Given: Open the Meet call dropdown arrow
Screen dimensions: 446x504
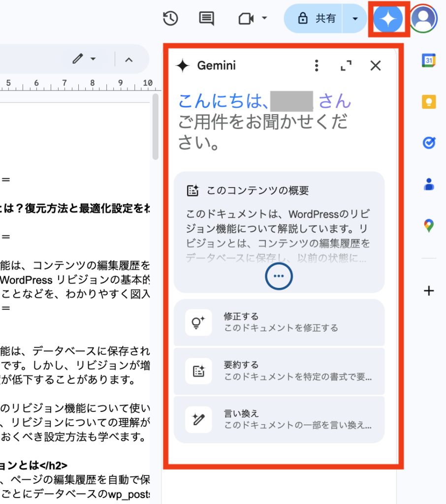Looking at the screenshot, I should point(263,18).
